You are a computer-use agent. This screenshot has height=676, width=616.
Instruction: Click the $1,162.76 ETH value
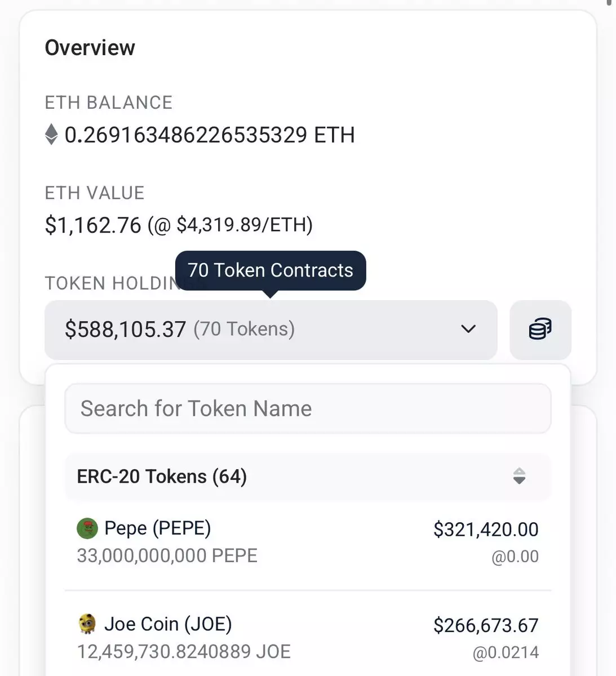click(93, 225)
